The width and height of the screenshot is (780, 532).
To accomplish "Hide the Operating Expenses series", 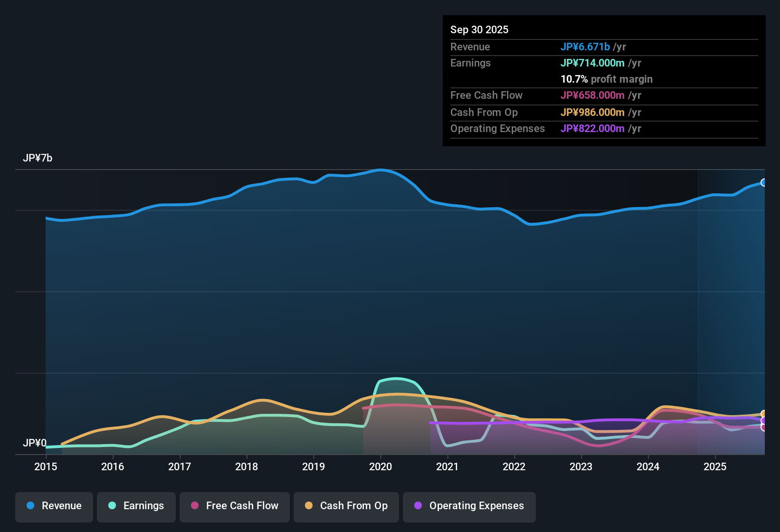I will point(469,506).
